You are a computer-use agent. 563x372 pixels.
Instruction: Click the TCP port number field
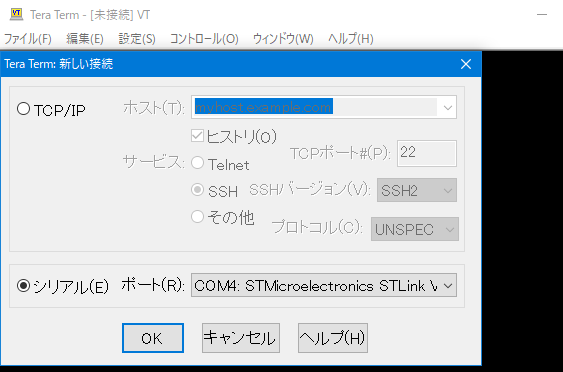pyautogui.click(x=427, y=153)
